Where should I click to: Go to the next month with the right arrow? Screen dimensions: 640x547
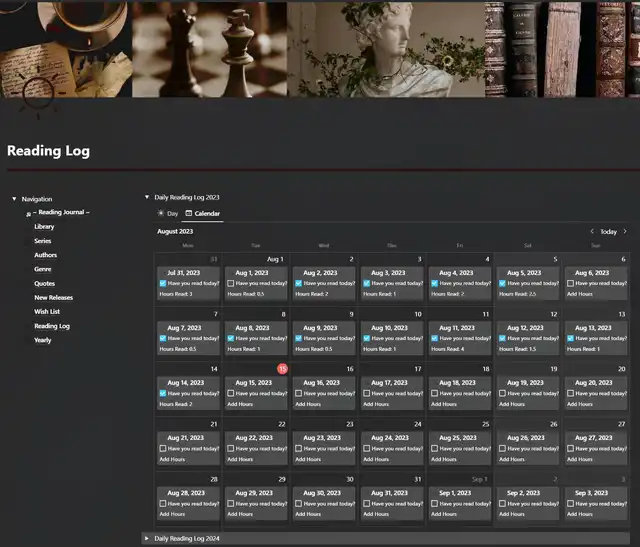coord(625,231)
